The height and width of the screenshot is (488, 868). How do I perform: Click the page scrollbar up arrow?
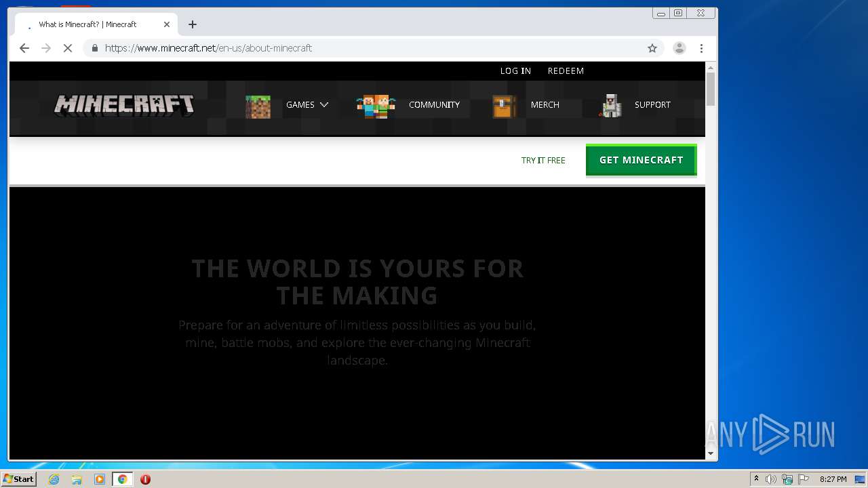click(711, 67)
